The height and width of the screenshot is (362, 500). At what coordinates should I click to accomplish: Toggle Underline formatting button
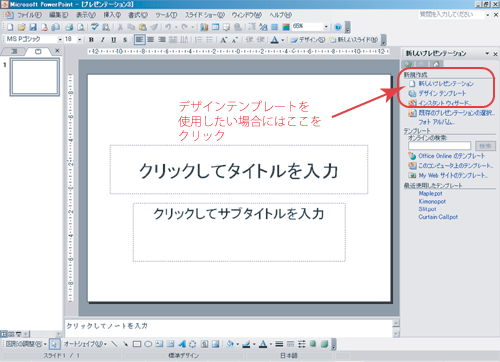[114, 40]
